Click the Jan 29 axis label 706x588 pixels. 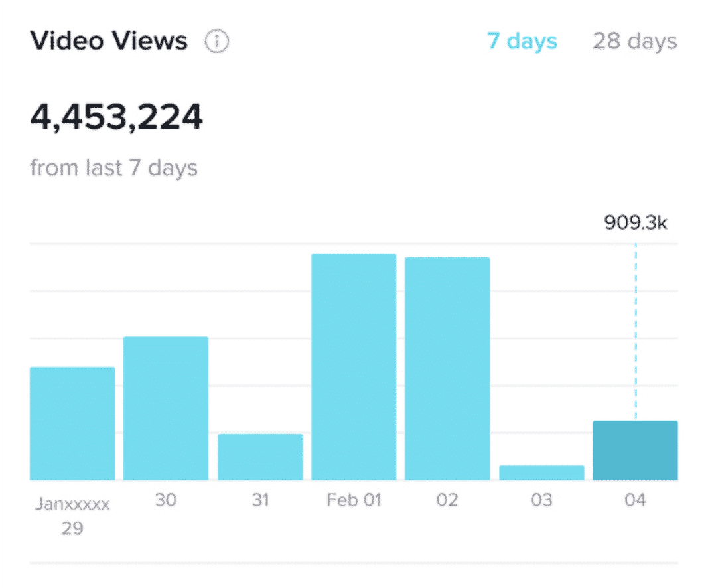tap(72, 516)
